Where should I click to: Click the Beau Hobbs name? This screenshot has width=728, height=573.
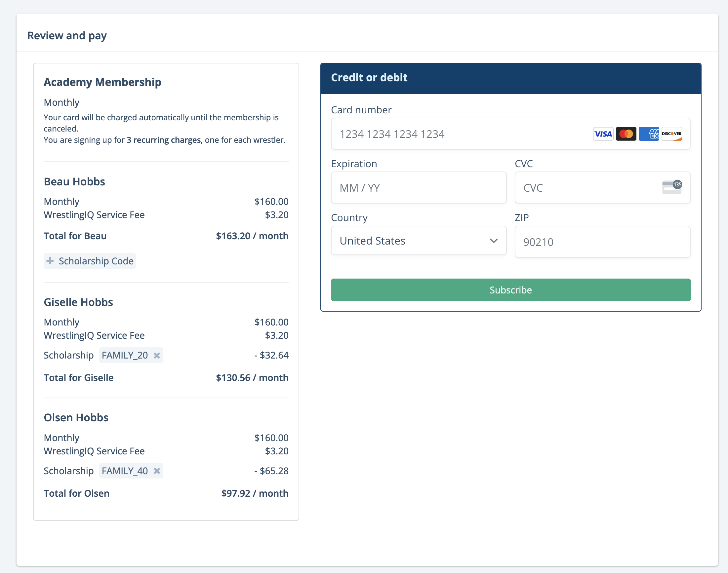click(x=74, y=181)
